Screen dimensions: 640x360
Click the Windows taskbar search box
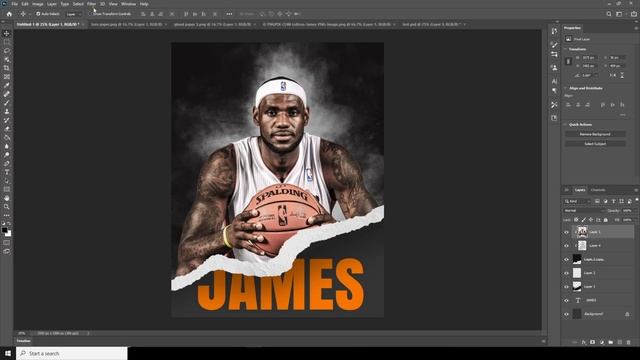72,353
